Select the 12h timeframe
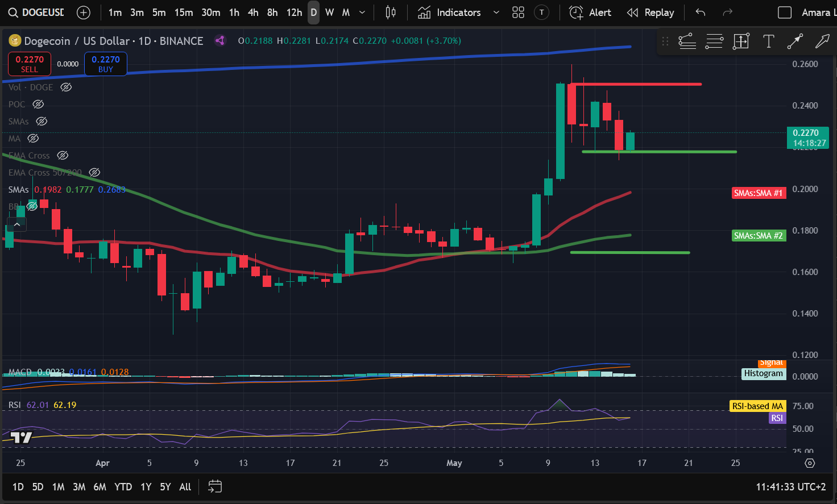Screen dimensions: 837x504 coord(294,13)
